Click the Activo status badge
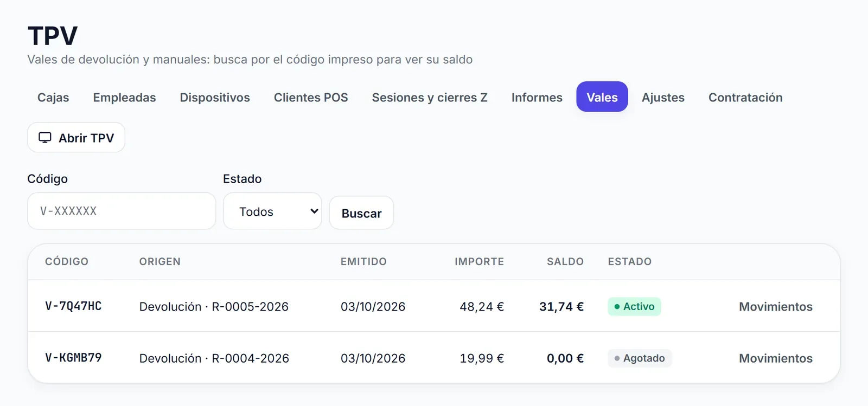Screen dimensions: 868x406 pyautogui.click(x=634, y=306)
